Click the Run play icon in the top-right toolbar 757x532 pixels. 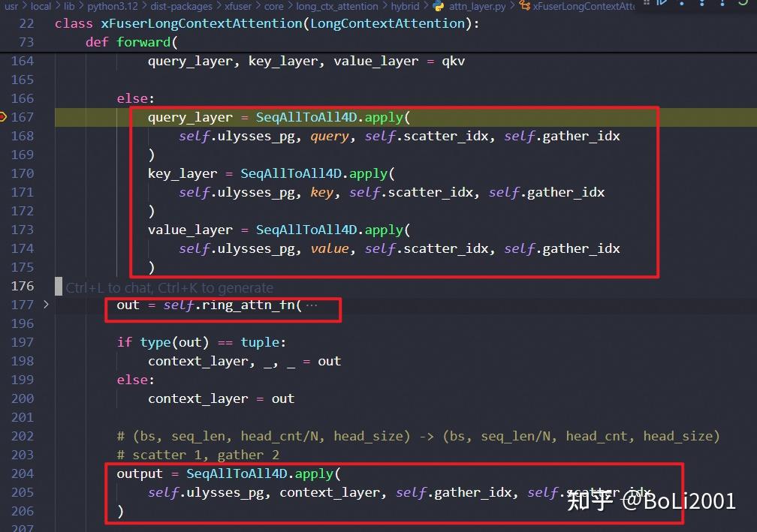tap(660, 4)
